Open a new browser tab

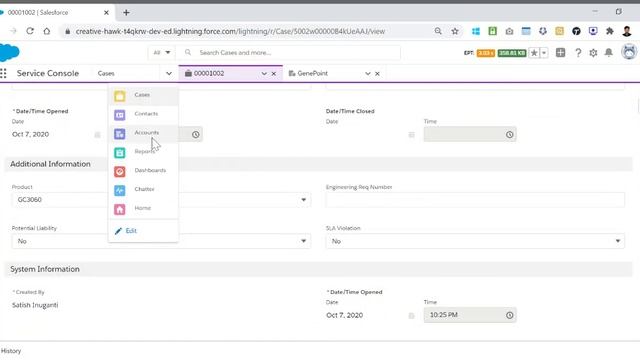pyautogui.click(x=126, y=13)
